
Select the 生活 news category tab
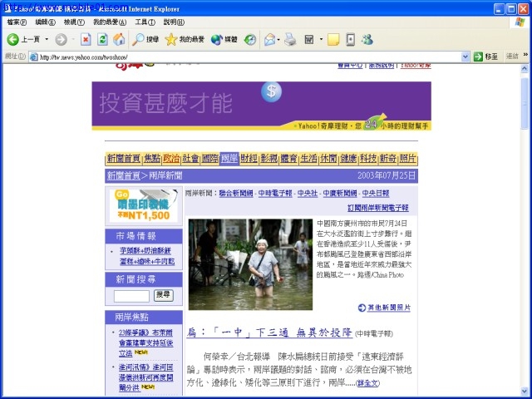coord(308,159)
